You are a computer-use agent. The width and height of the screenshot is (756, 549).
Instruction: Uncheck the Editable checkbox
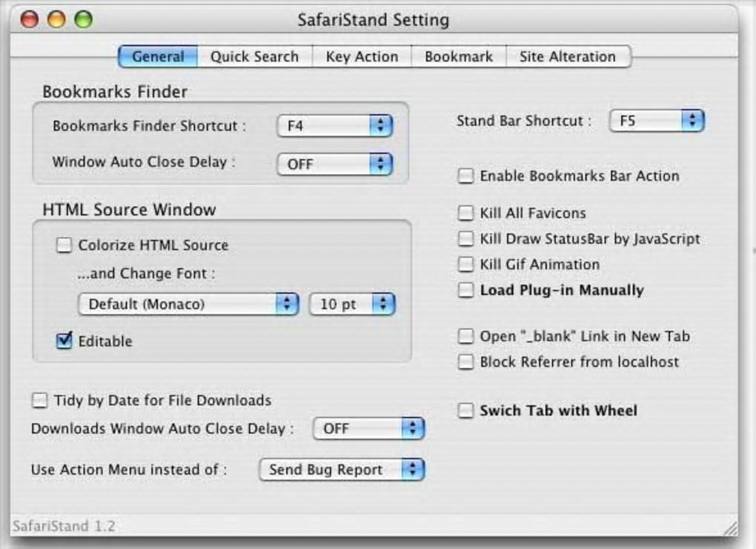65,342
